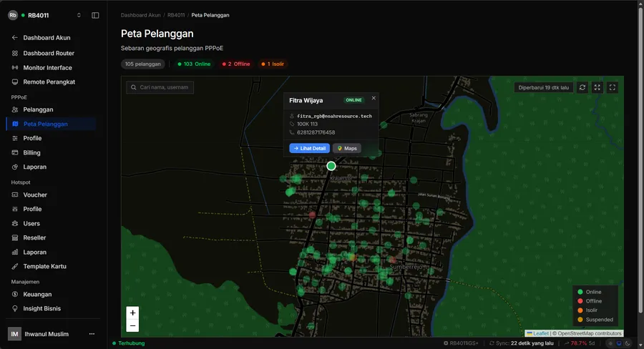Click the Dashboard Router grid icon

click(x=15, y=53)
